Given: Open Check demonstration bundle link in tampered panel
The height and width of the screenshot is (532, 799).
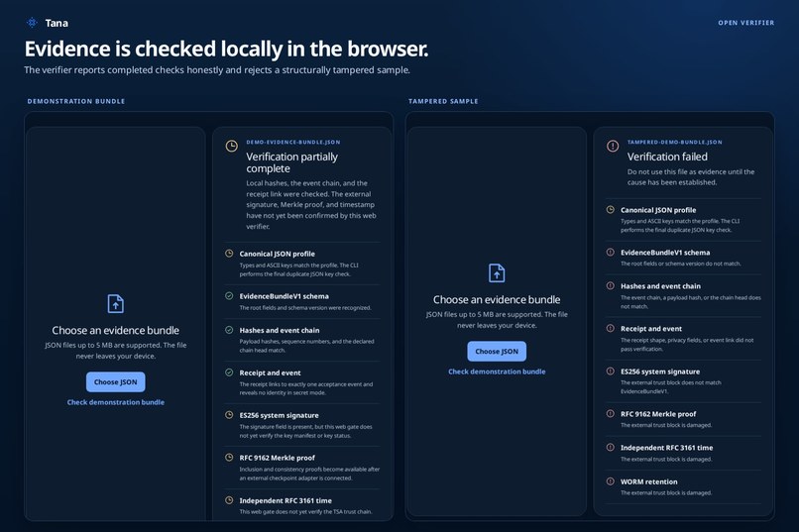Looking at the screenshot, I should pos(497,372).
